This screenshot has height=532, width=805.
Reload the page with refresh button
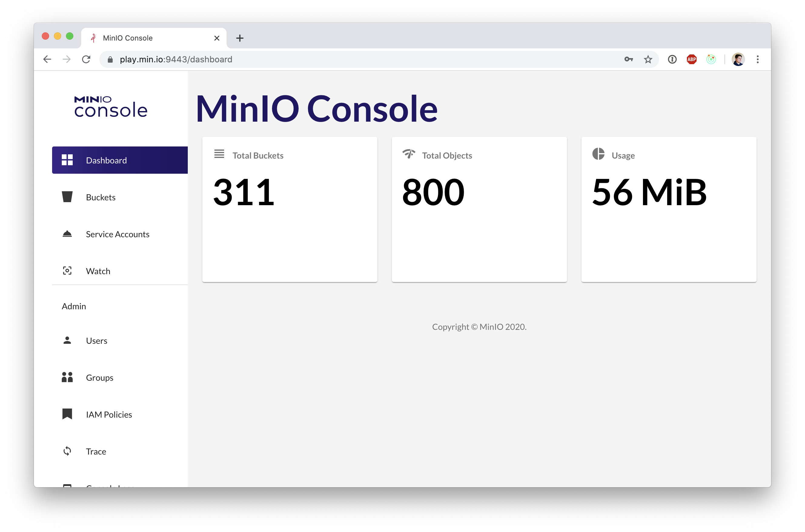pos(86,59)
